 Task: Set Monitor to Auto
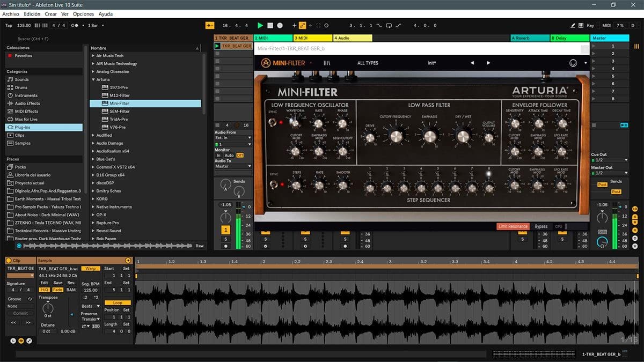pyautogui.click(x=229, y=156)
